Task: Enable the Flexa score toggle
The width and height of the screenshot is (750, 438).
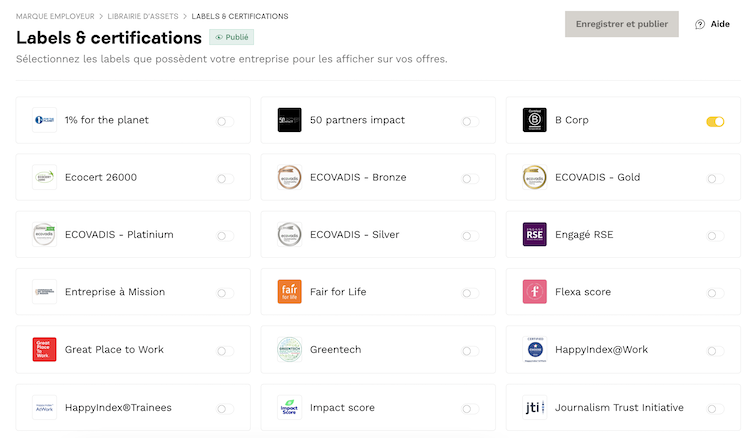Action: (x=716, y=293)
